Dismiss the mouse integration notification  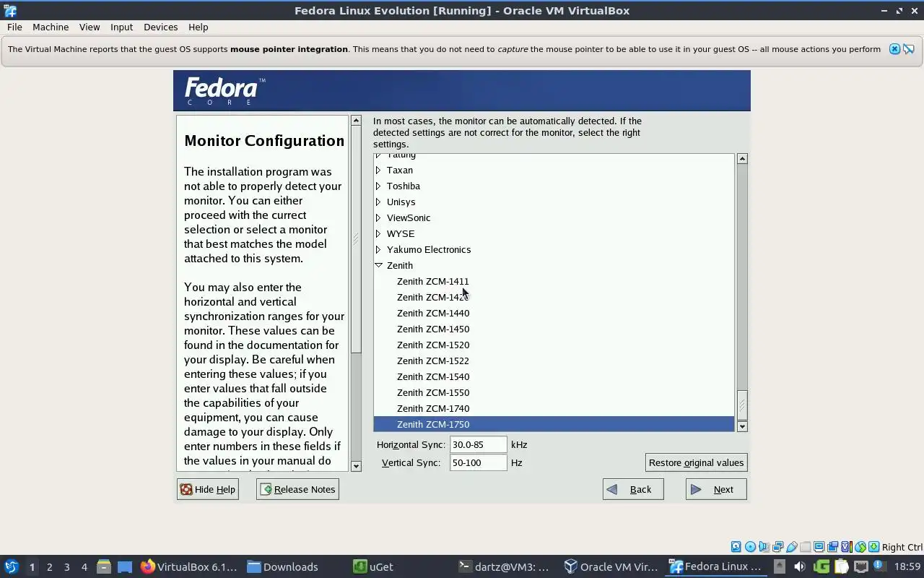(x=894, y=49)
